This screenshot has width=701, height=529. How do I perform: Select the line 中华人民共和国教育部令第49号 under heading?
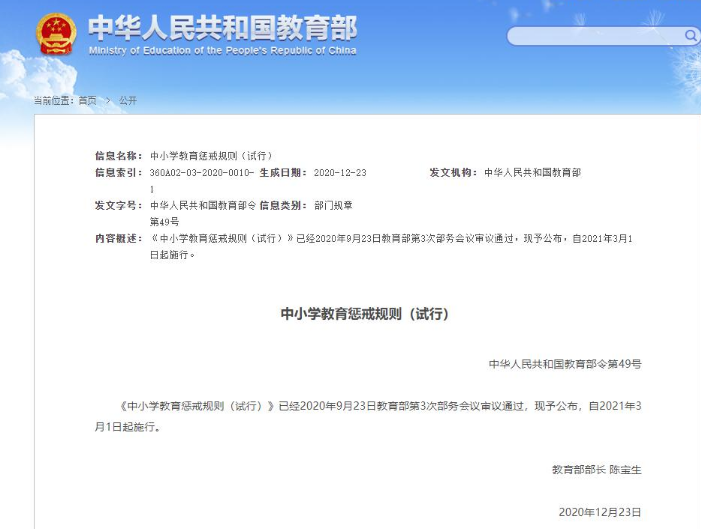tap(565, 364)
